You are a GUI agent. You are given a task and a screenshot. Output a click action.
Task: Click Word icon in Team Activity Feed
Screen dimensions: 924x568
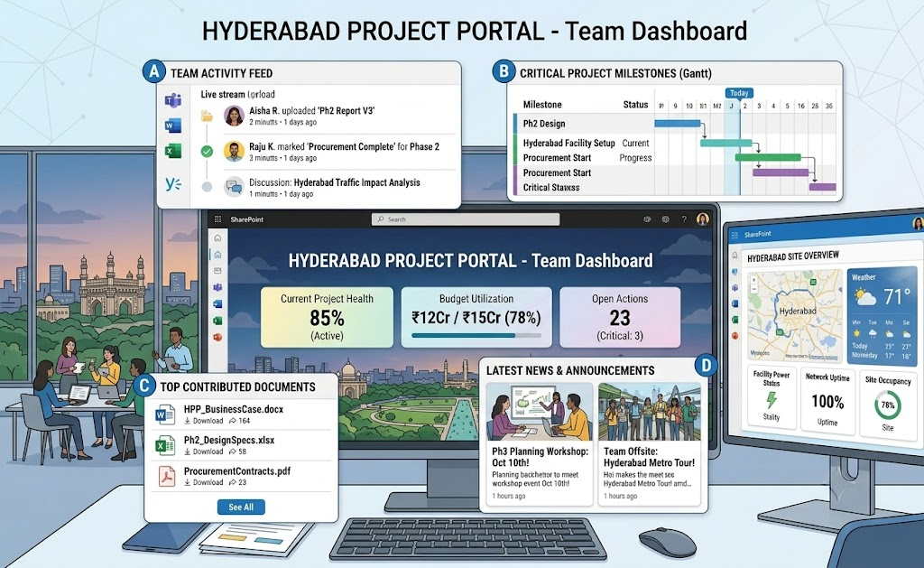[x=172, y=126]
